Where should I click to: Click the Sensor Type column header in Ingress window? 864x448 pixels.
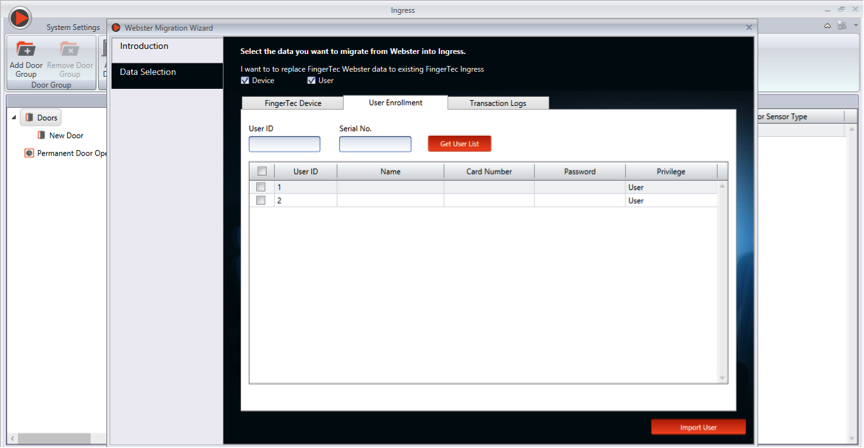coord(802,116)
